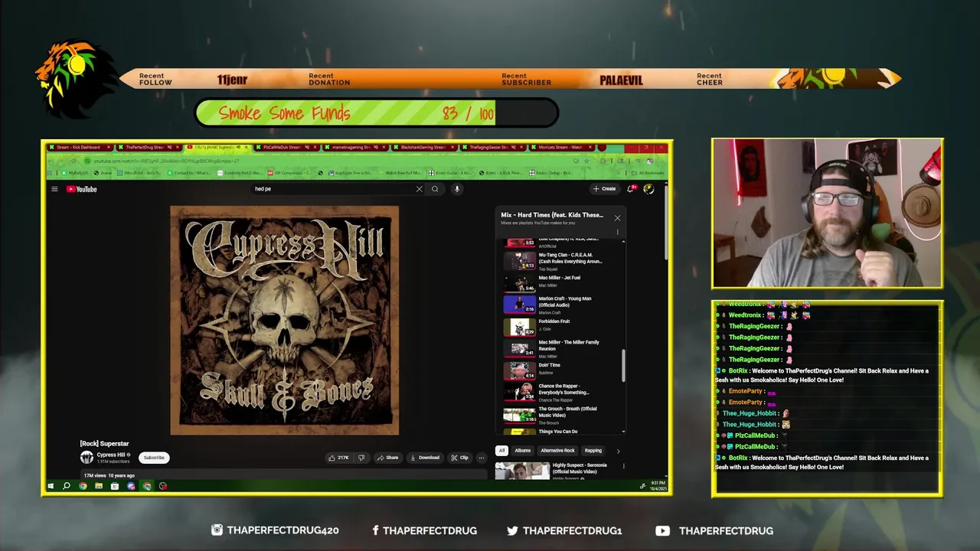
Task: Click the magnifier search button
Action: [x=435, y=189]
